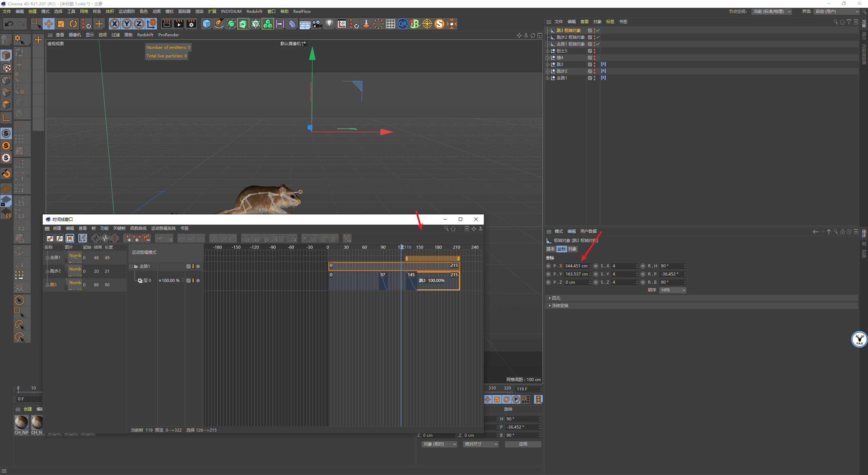Click the 层 0 strength 100.00 % field

[x=171, y=281]
